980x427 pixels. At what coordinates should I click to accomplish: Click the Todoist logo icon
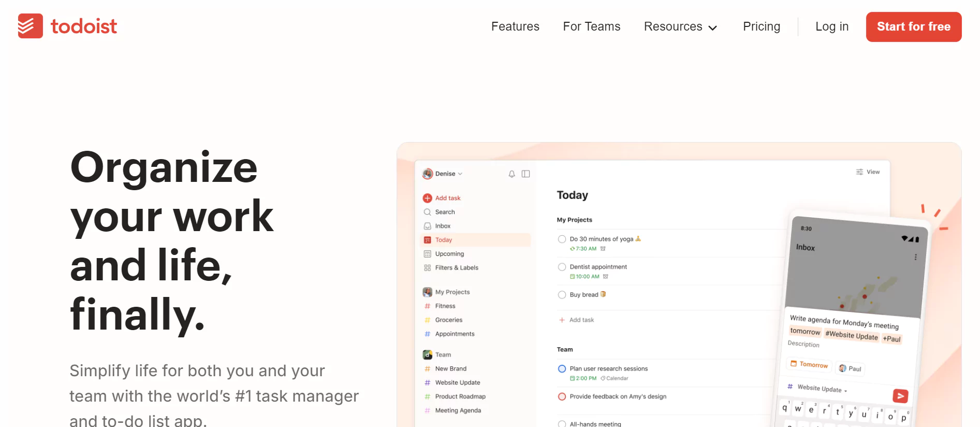(x=30, y=26)
